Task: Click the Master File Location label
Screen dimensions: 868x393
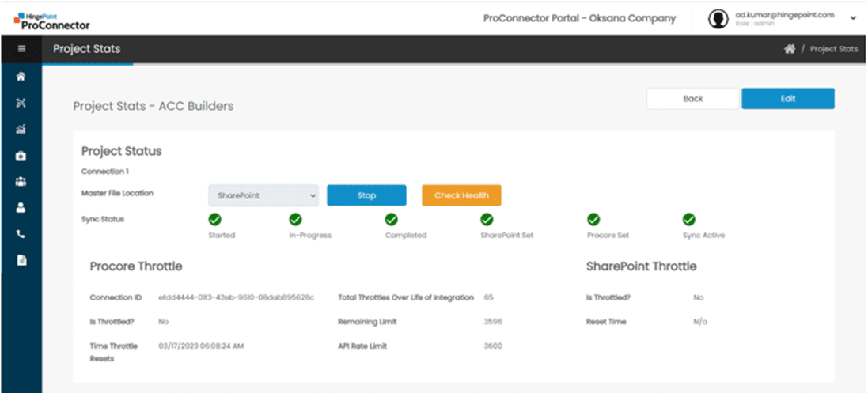Action: pos(117,193)
